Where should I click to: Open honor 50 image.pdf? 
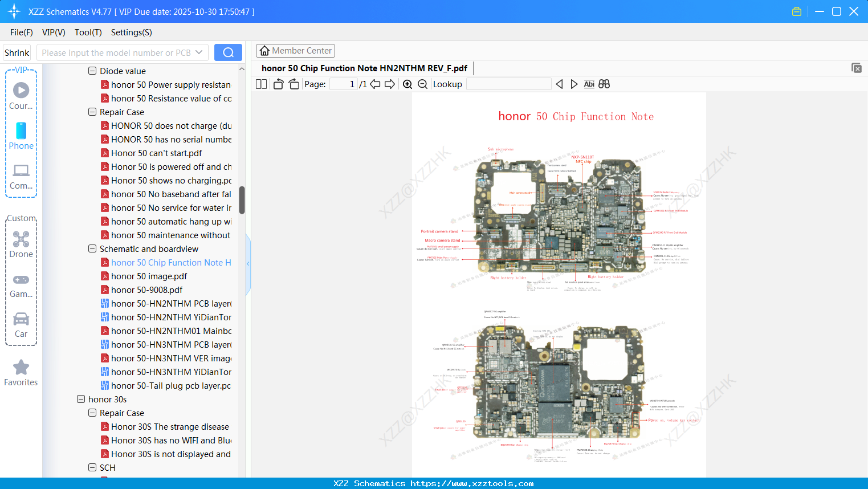coord(144,276)
